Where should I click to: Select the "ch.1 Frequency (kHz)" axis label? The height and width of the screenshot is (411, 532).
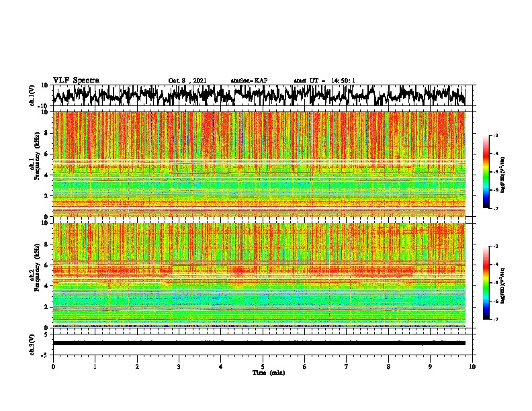pyautogui.click(x=34, y=156)
